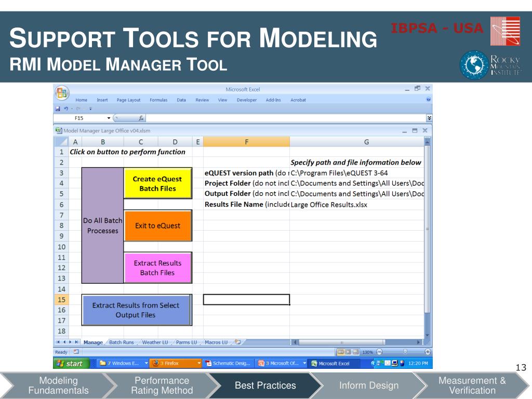Open the Review ribbon tab
The width and height of the screenshot is (532, 399).
pyautogui.click(x=202, y=100)
